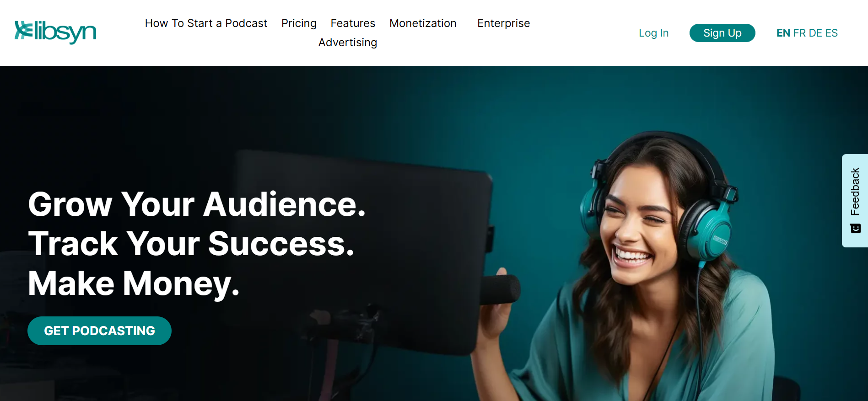Switch site language to ES
This screenshot has height=401, width=868.
click(831, 33)
